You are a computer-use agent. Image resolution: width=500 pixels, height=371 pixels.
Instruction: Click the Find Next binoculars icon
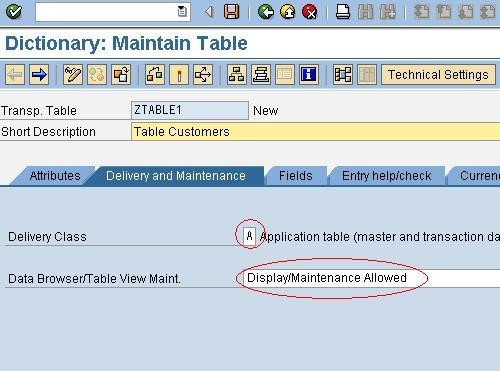[388, 12]
